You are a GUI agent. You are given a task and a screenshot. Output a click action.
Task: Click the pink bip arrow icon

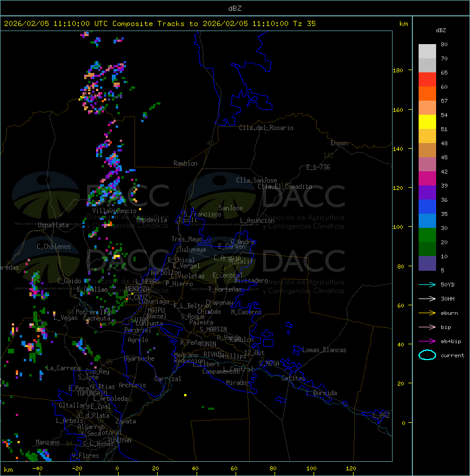[427, 327]
